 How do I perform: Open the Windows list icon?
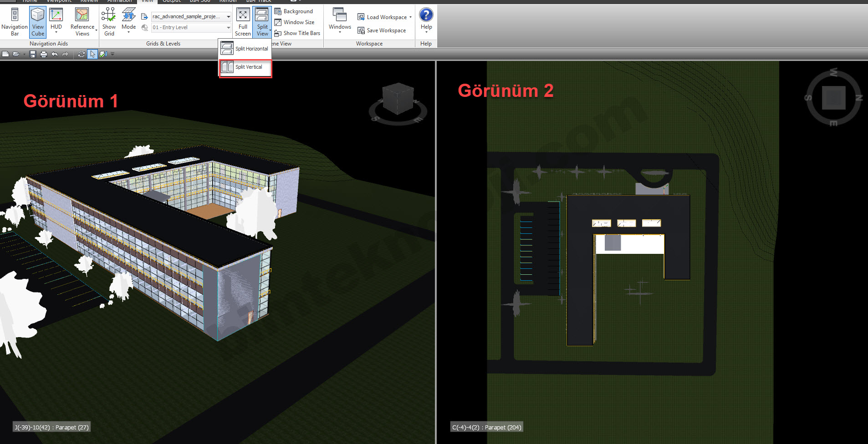point(340,15)
